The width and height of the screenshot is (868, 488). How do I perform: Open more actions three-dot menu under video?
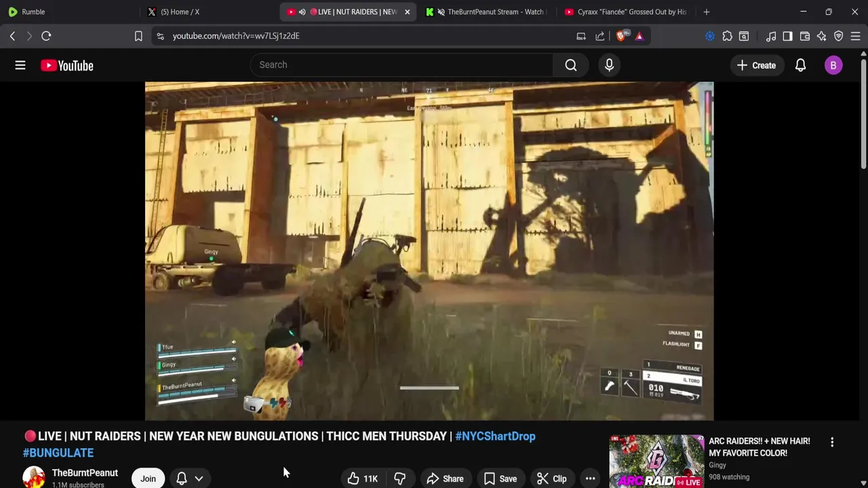click(x=590, y=479)
